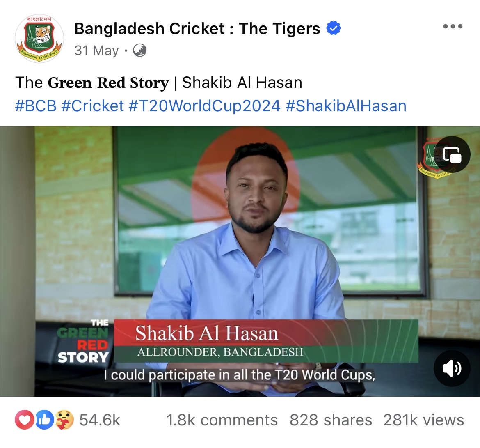The image size is (480, 448).
Task: Click the 281k views count
Action: click(x=424, y=420)
